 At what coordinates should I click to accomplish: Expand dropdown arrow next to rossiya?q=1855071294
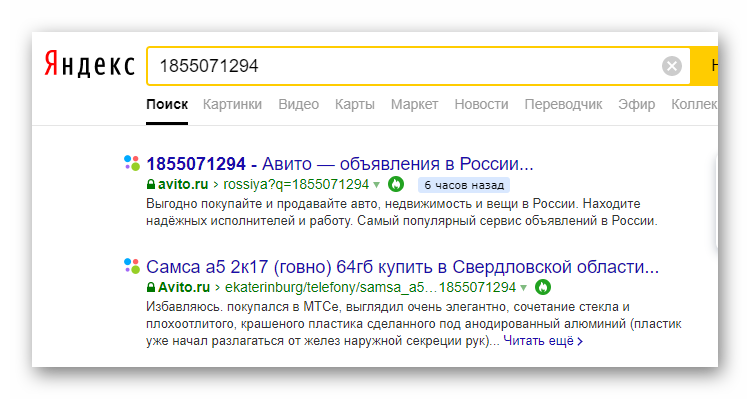pyautogui.click(x=376, y=185)
